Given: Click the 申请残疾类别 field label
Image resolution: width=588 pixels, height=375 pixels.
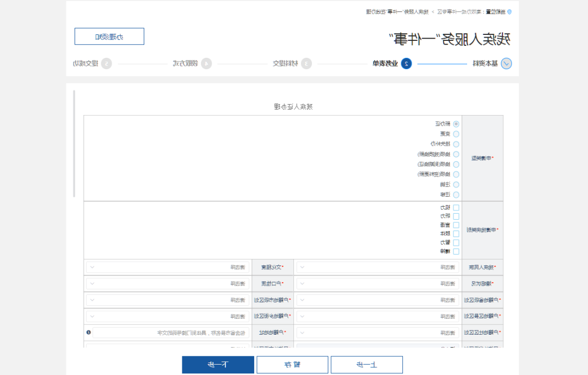Looking at the screenshot, I should [x=482, y=229].
